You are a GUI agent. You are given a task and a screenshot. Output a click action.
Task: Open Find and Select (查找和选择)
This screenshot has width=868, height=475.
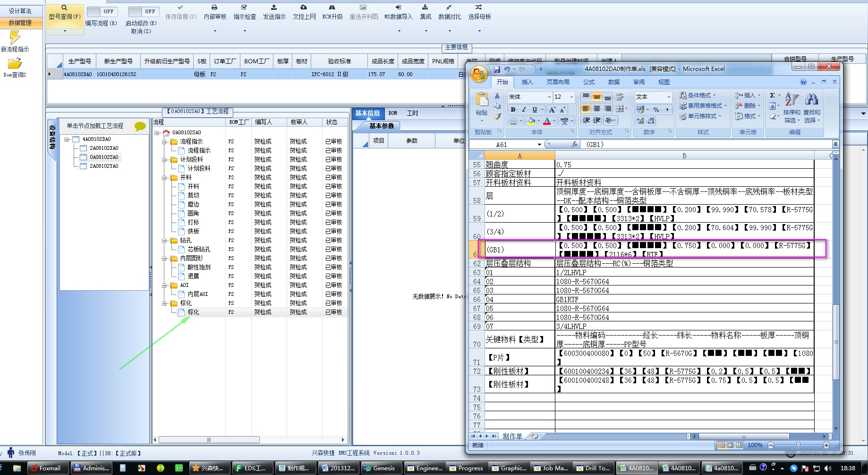click(812, 108)
